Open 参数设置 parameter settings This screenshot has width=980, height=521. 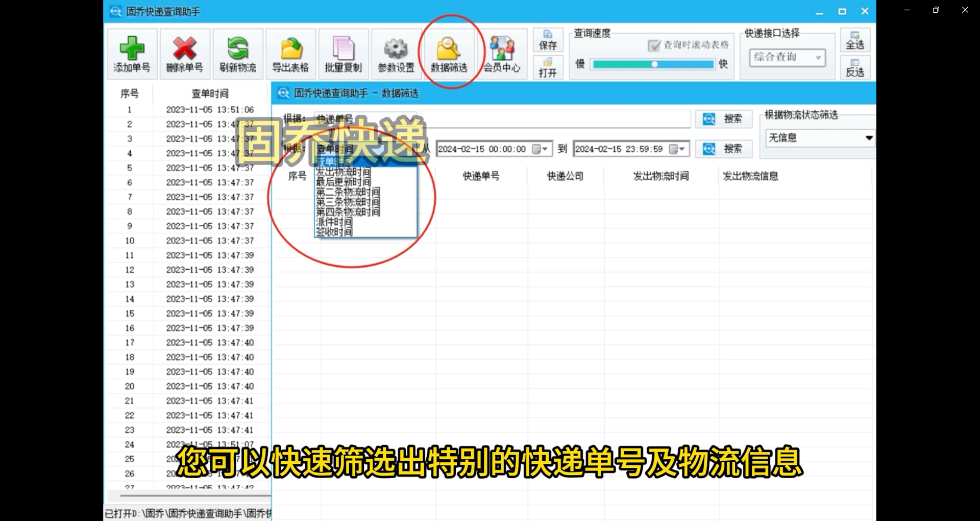[396, 54]
